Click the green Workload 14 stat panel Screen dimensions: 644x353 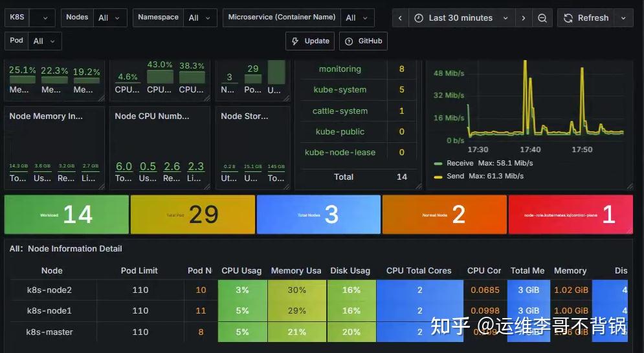[x=67, y=215]
